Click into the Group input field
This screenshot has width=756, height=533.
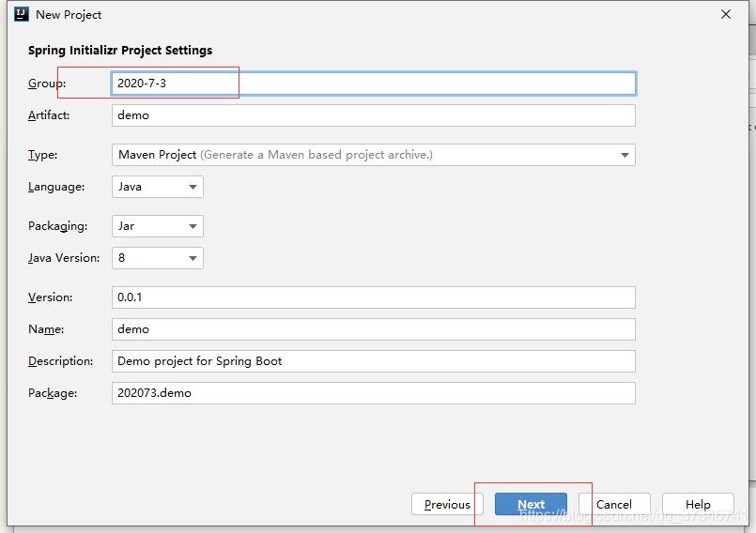(374, 84)
